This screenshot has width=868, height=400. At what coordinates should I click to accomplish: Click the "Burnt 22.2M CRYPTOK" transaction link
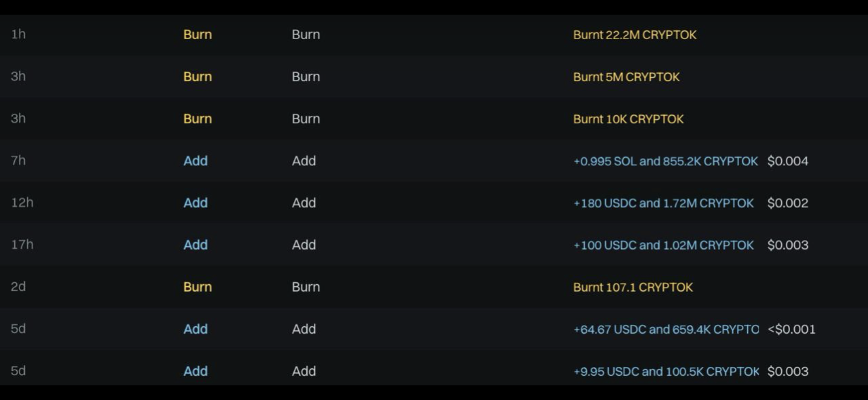coord(634,35)
